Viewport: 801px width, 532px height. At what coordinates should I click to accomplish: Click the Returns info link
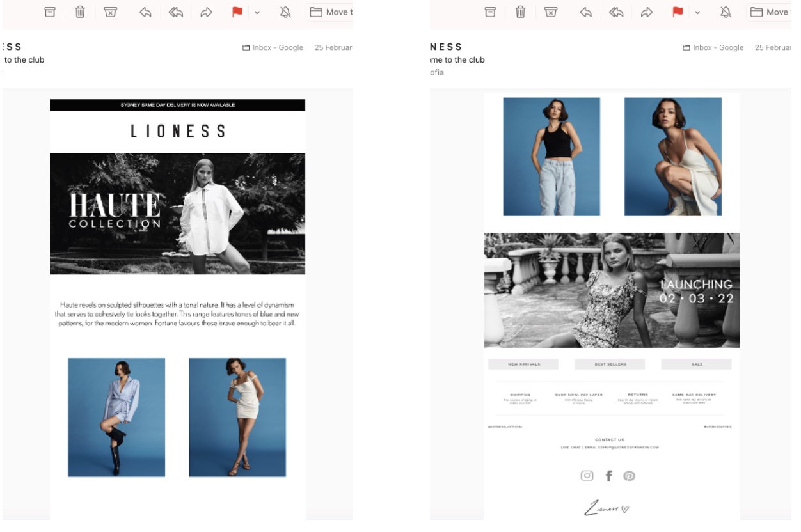[x=638, y=398]
